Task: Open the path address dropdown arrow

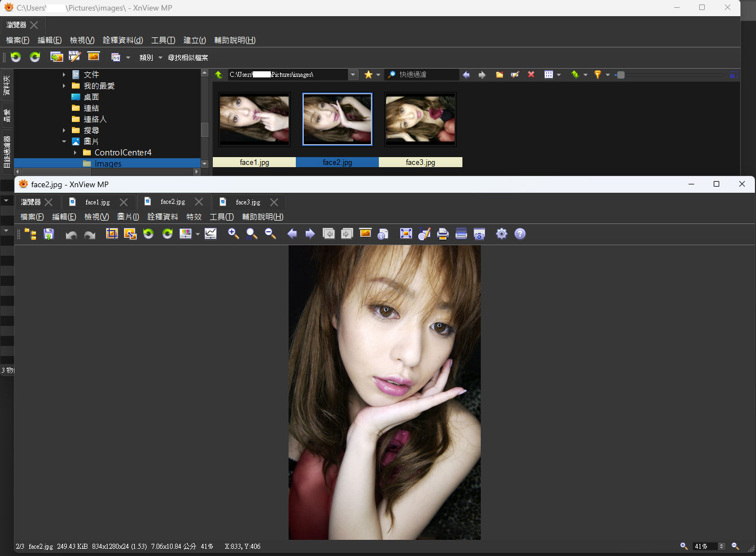Action: [353, 75]
